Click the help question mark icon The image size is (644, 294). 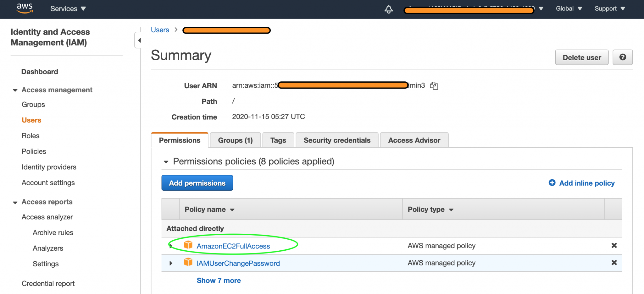tap(623, 57)
